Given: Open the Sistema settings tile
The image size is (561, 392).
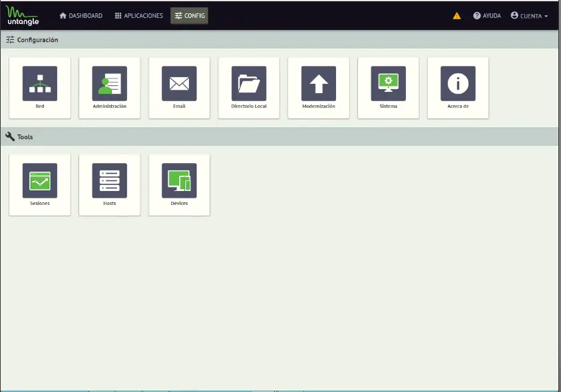Looking at the screenshot, I should coord(388,88).
